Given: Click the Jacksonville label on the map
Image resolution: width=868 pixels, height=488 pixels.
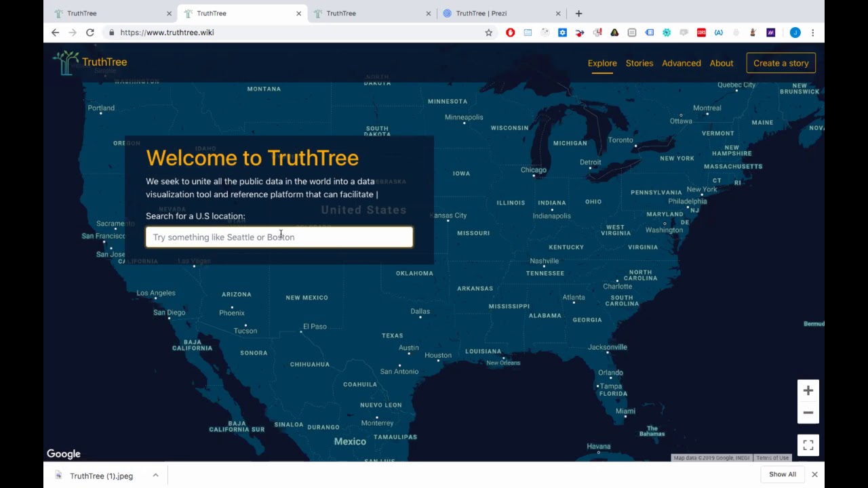Looking at the screenshot, I should point(608,347).
